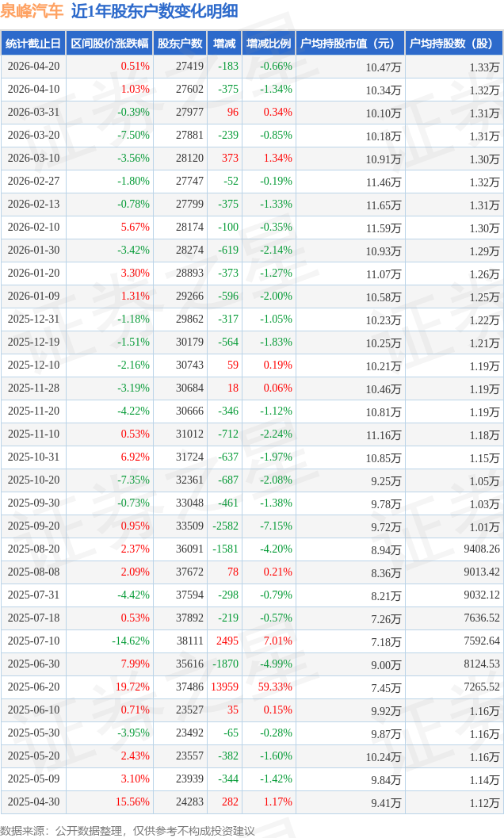Viewport: 504px width, 838px height.
Task: Select the 统计截止日 column header
Action: [x=32, y=44]
